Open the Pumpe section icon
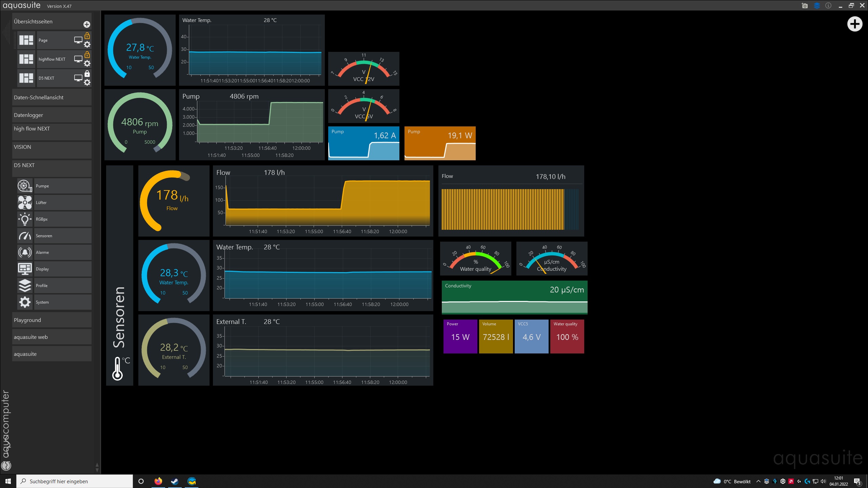Screen dimensions: 868x488 pyautogui.click(x=25, y=186)
